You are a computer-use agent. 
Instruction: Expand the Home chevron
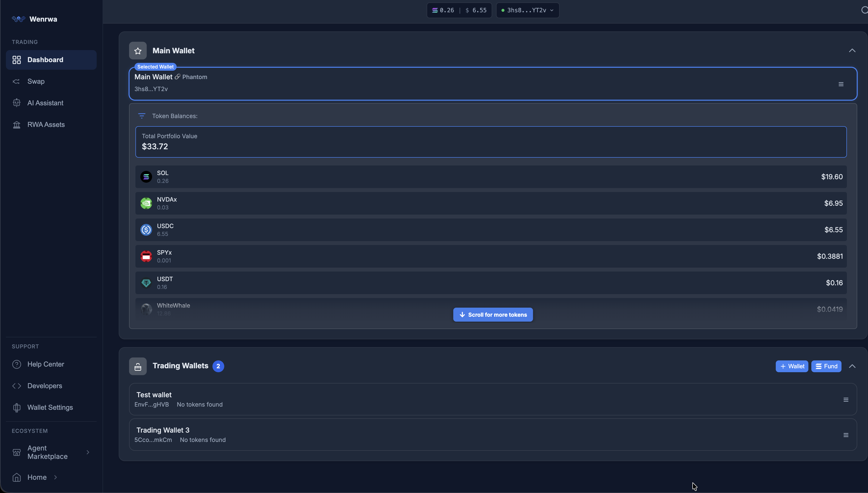[x=55, y=478]
